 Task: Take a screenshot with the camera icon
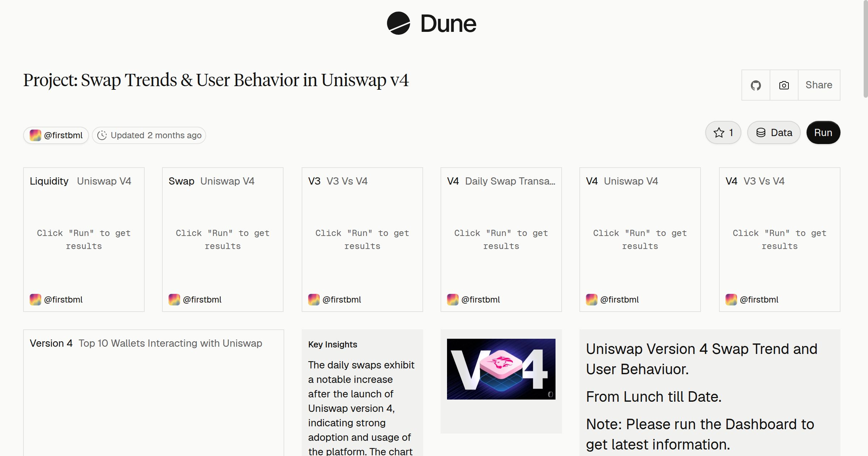(x=784, y=85)
